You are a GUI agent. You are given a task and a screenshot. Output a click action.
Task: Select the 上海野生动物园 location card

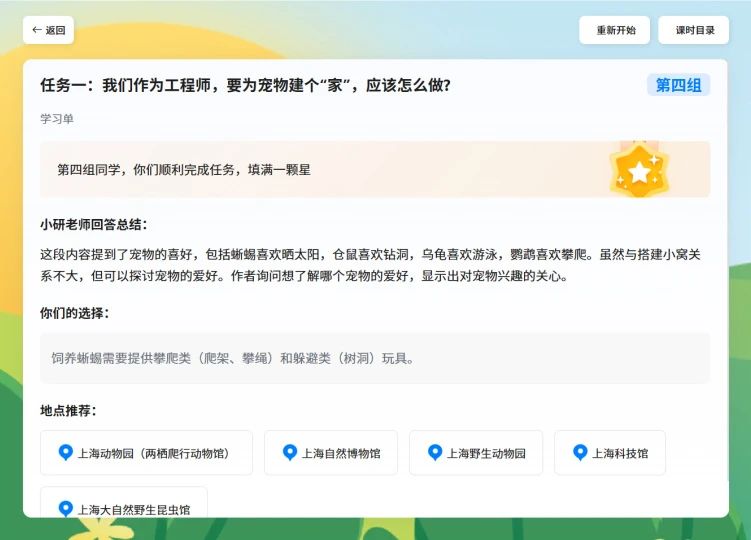pyautogui.click(x=476, y=453)
